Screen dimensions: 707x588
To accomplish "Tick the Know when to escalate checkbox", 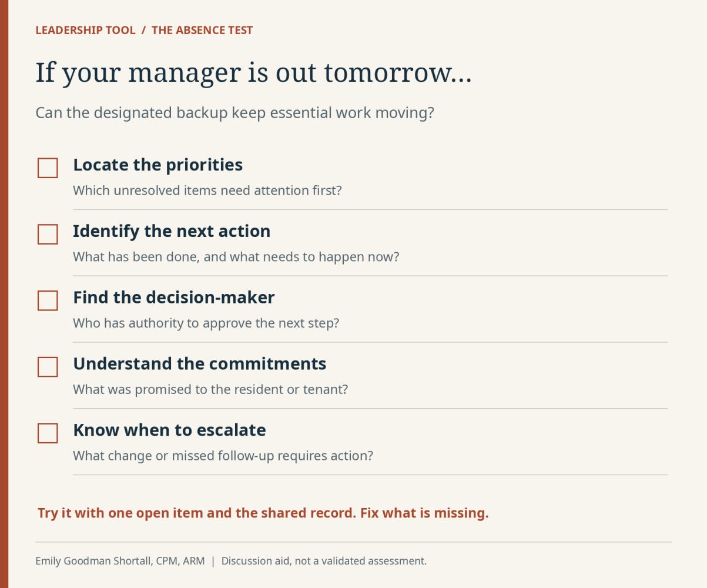I will 48,433.
